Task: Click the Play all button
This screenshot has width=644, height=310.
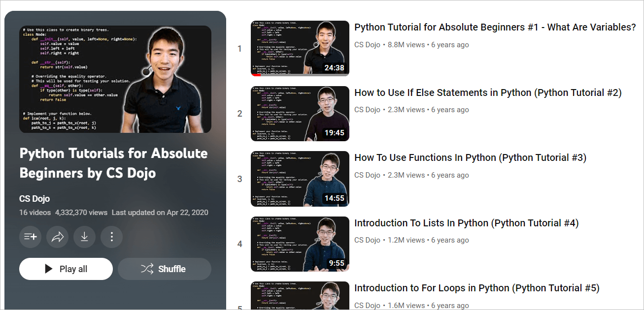Action: tap(66, 269)
